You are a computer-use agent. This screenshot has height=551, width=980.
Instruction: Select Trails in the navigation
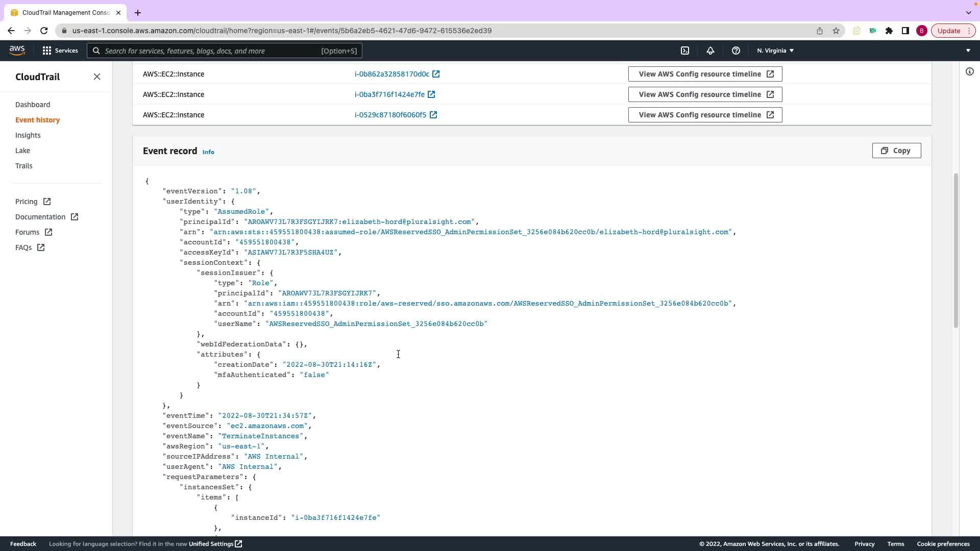click(x=23, y=166)
